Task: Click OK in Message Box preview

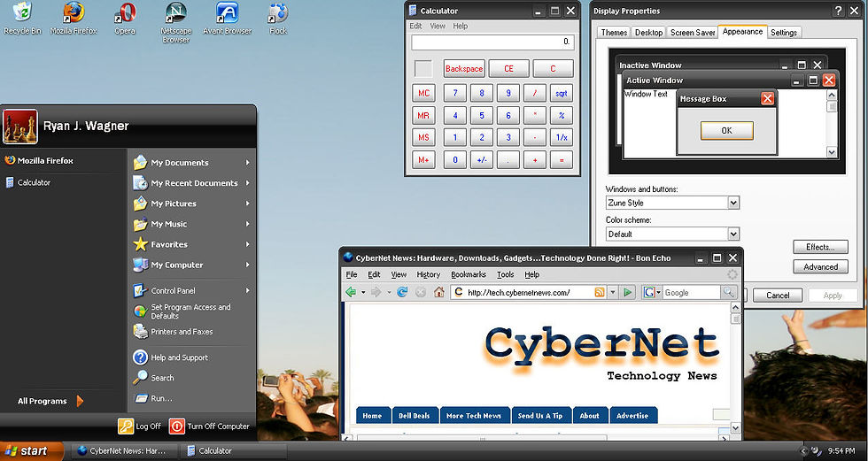Action: pos(727,130)
